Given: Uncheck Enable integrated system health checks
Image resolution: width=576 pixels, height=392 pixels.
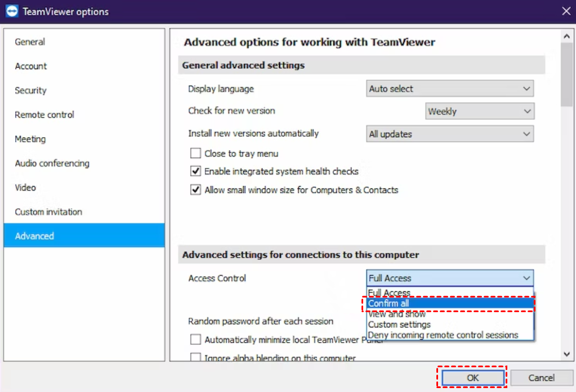Looking at the screenshot, I should click(195, 171).
